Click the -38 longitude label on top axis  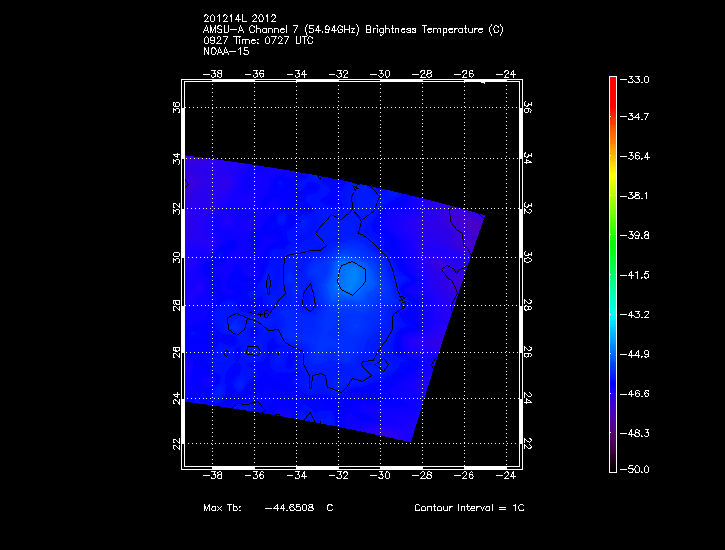pos(213,73)
